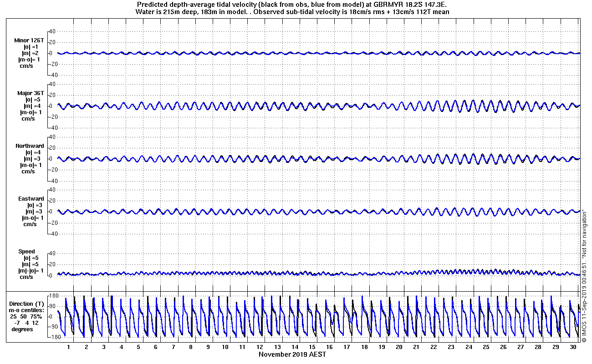Click day 5 on the November date axis
Image resolution: width=592 pixels, height=364 pixels.
point(138,347)
